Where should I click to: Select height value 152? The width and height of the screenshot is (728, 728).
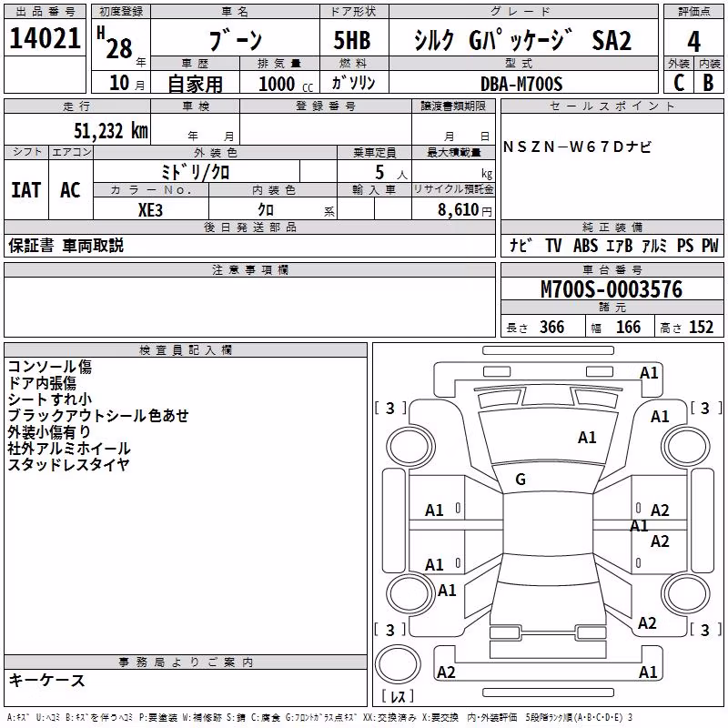[701, 328]
